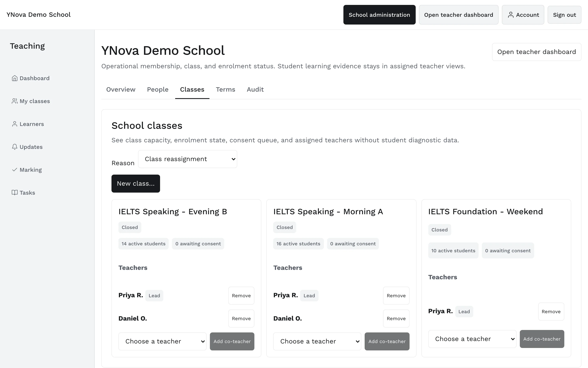588x368 pixels.
Task: Open Updates in sidebar
Action: click(x=31, y=147)
